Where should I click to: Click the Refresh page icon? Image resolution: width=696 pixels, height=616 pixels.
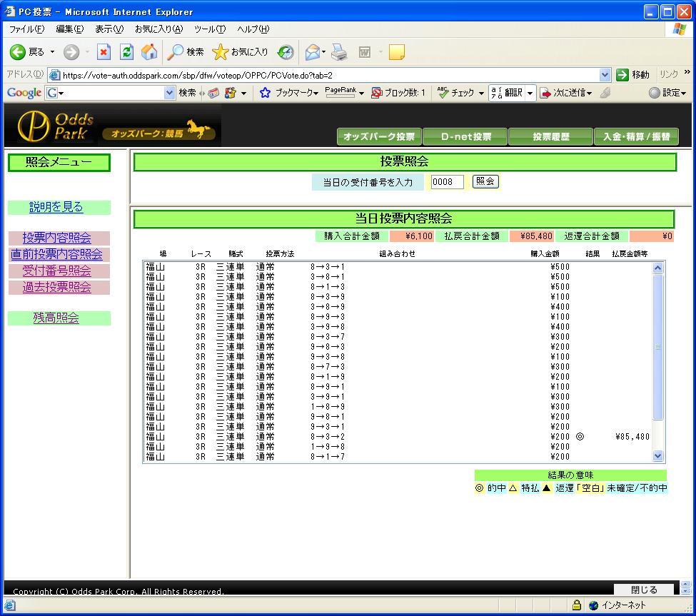(x=126, y=52)
